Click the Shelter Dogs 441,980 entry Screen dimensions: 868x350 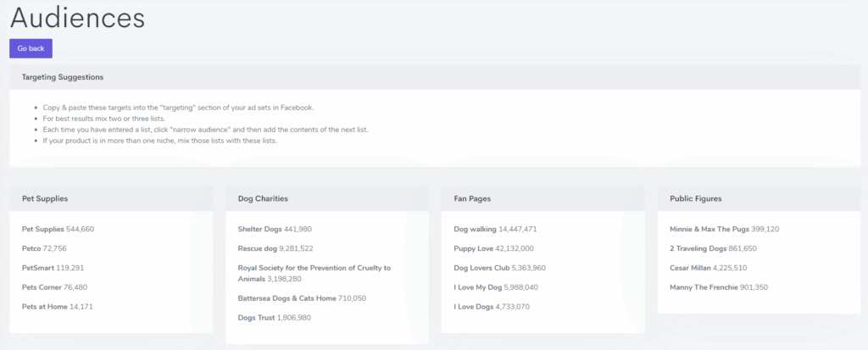tap(275, 229)
